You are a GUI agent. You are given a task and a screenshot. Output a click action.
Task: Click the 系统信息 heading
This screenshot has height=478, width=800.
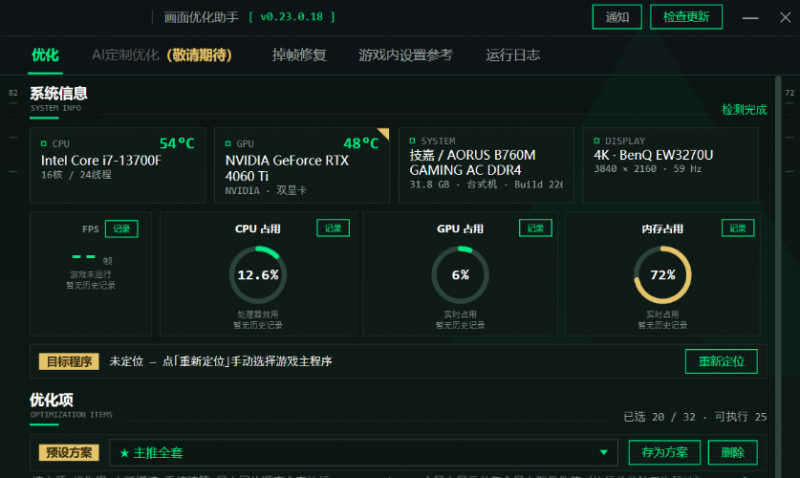pos(59,93)
